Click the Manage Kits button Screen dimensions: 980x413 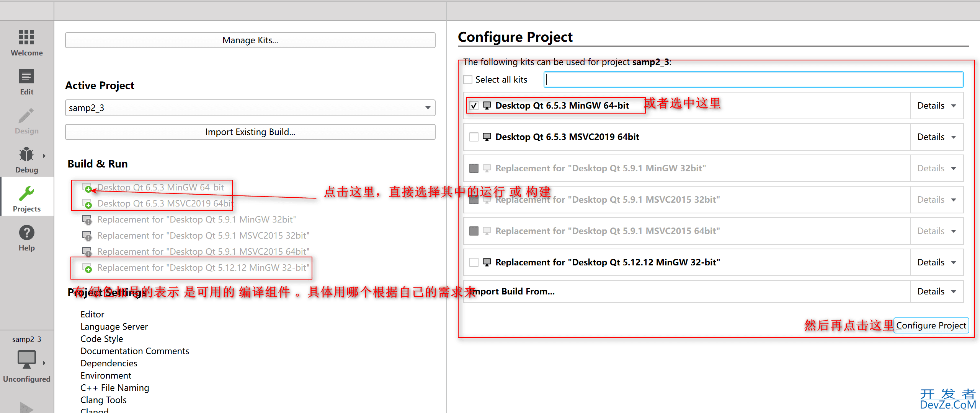coord(250,40)
